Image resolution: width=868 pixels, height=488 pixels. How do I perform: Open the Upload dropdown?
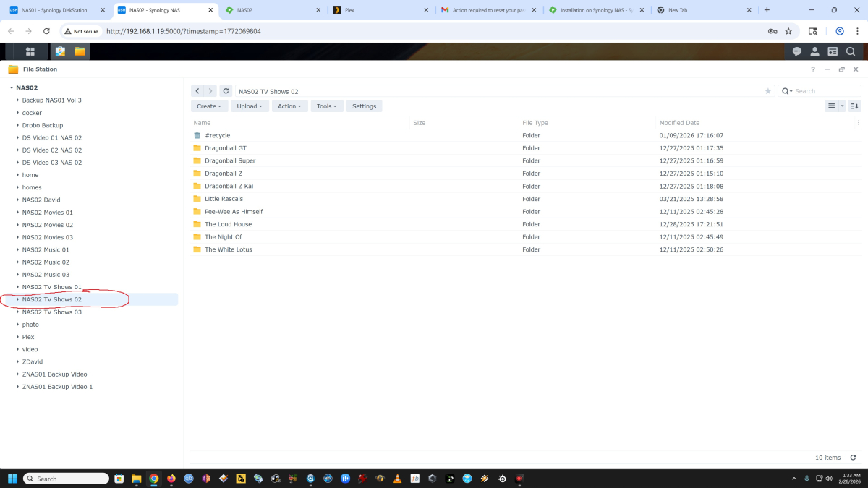click(x=250, y=106)
